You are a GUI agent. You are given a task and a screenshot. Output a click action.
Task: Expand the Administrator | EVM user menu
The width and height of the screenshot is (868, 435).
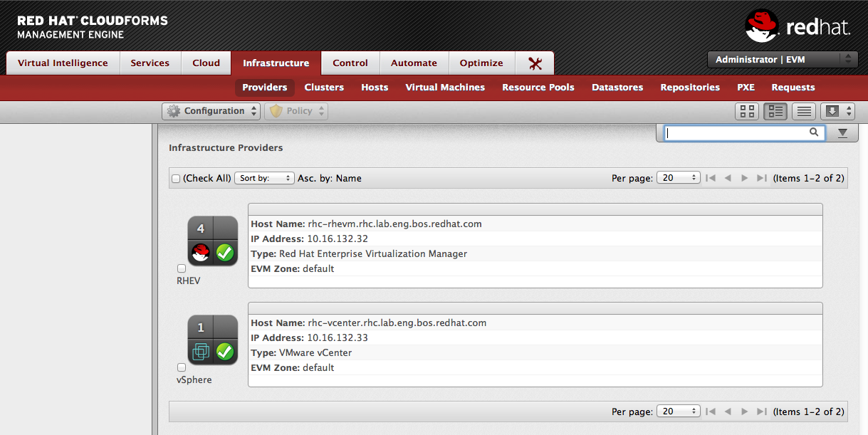pos(782,60)
